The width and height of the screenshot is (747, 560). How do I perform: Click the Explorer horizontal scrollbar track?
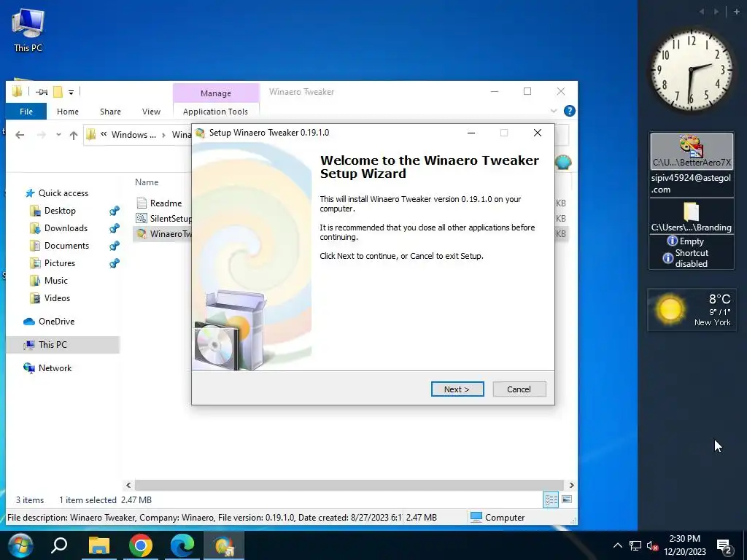coord(350,485)
